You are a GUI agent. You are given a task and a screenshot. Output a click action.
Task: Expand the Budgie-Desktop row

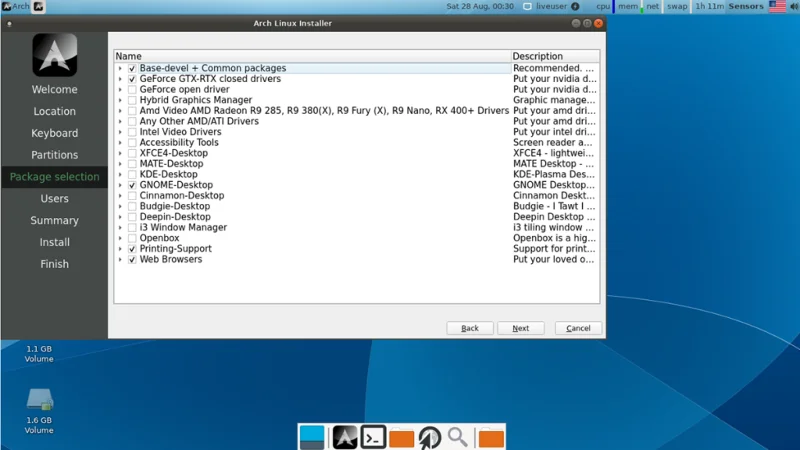[120, 207]
